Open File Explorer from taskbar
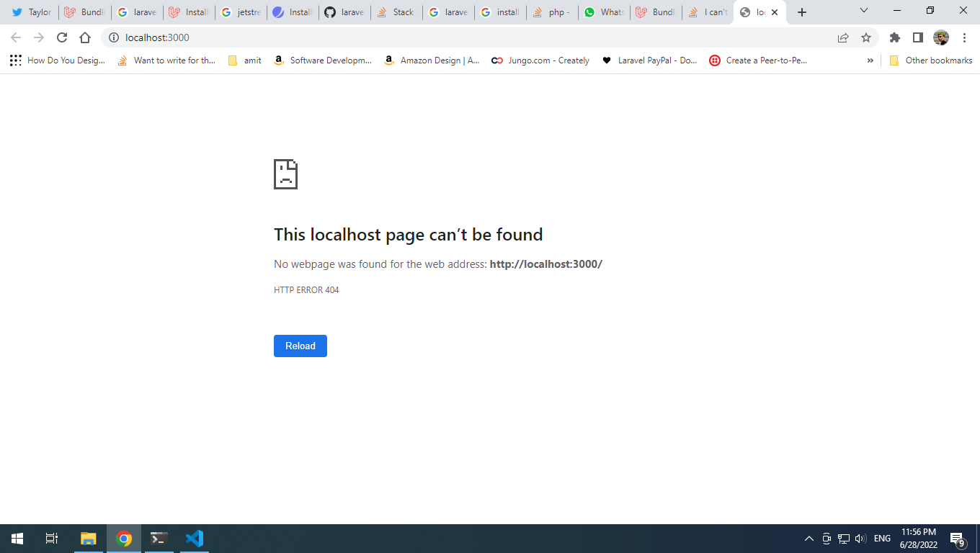The image size is (980, 553). [88, 539]
